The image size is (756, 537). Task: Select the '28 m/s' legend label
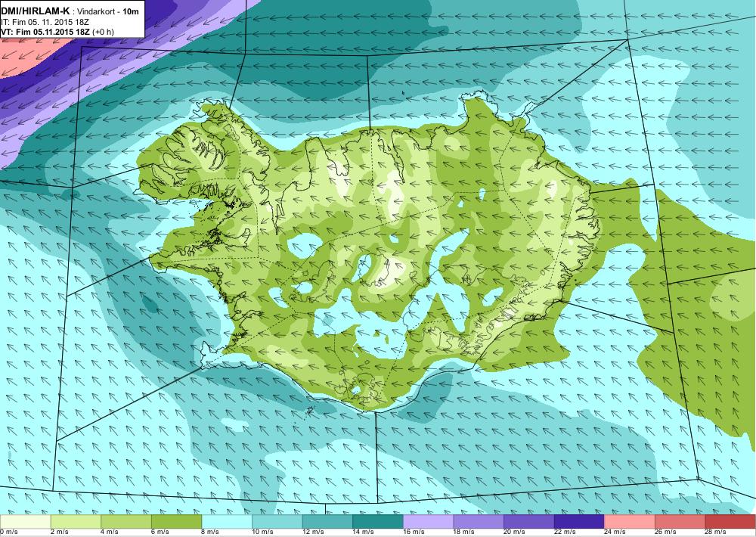[x=716, y=532]
